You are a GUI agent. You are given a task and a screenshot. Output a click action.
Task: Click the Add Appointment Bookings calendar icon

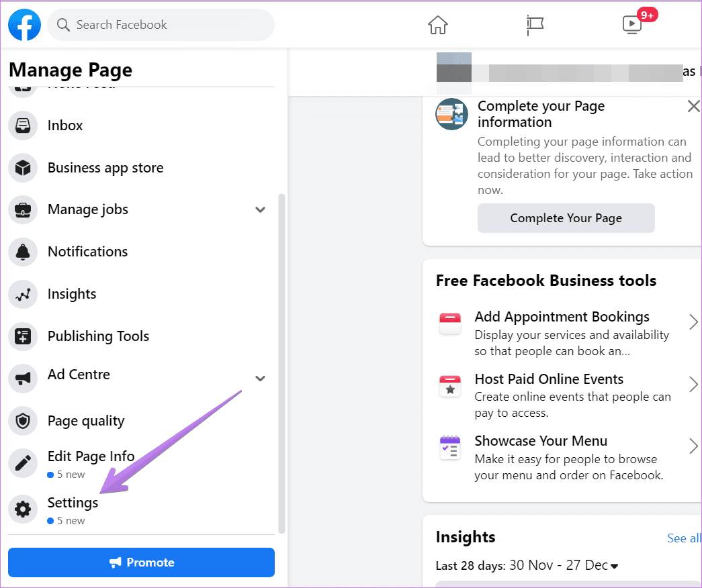click(450, 324)
